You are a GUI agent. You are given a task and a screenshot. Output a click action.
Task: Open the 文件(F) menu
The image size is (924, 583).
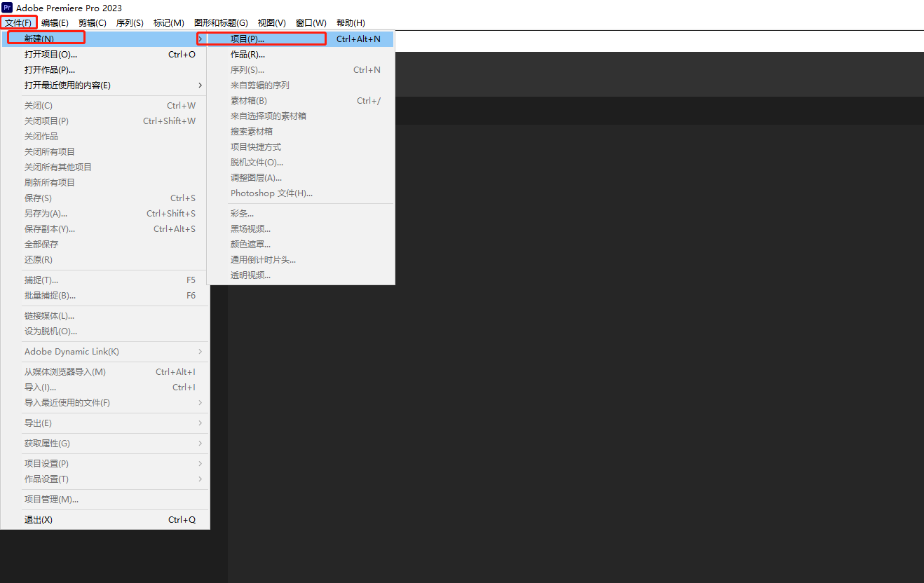click(18, 23)
